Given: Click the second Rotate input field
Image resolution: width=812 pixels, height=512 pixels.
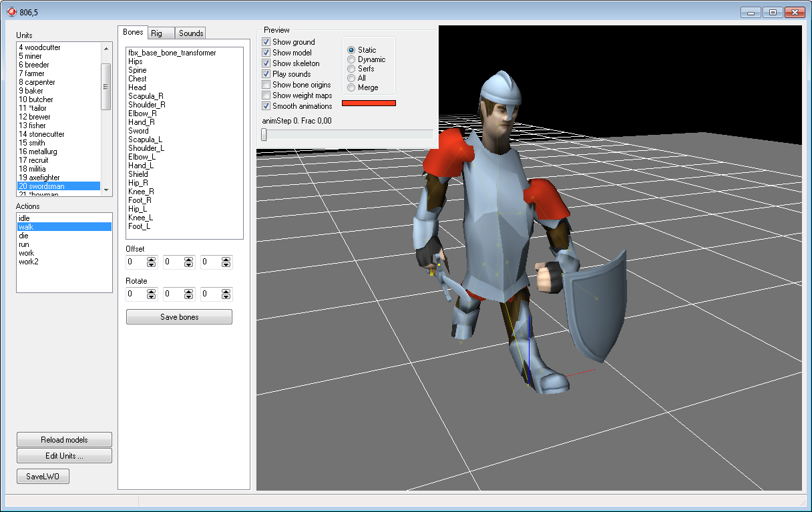Looking at the screenshot, I should (x=173, y=294).
